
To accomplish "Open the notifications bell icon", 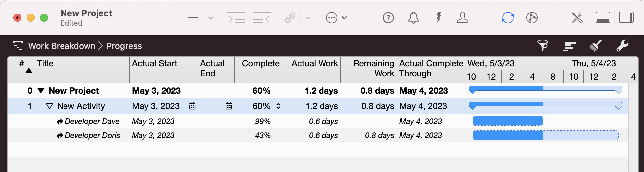I will point(413,18).
